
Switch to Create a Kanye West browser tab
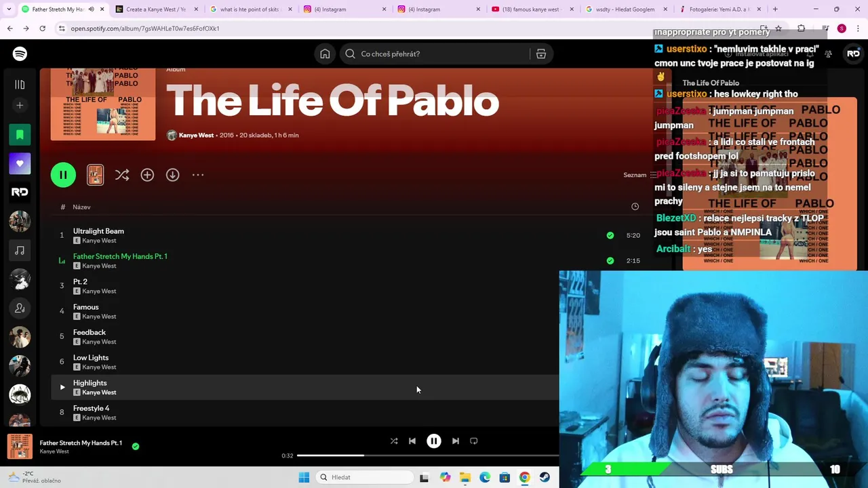tap(156, 9)
